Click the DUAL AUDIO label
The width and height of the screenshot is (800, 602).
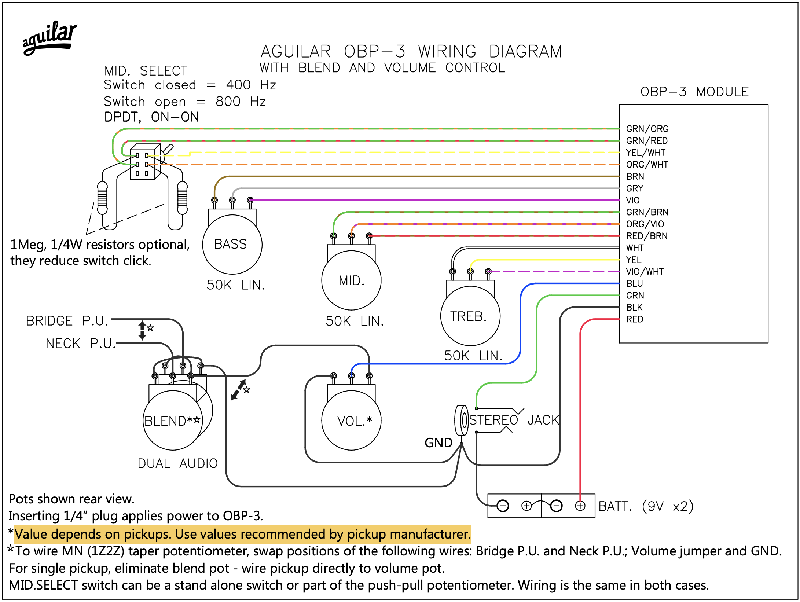click(x=178, y=463)
